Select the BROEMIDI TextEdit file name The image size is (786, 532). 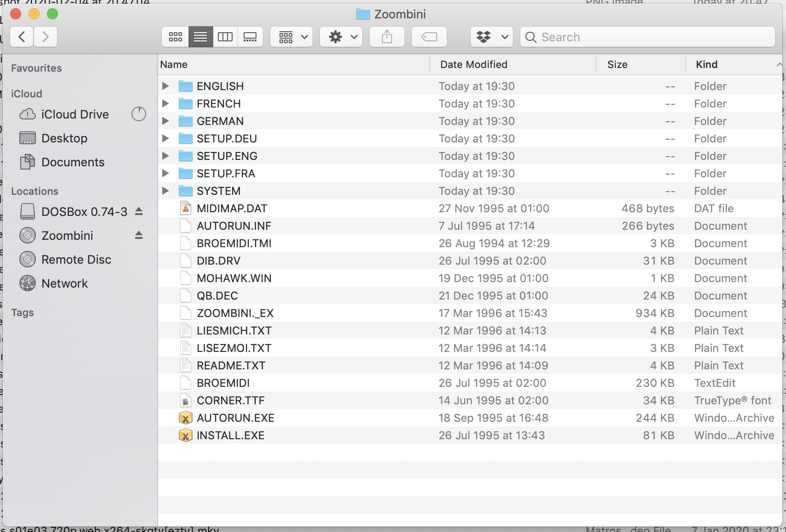click(223, 383)
